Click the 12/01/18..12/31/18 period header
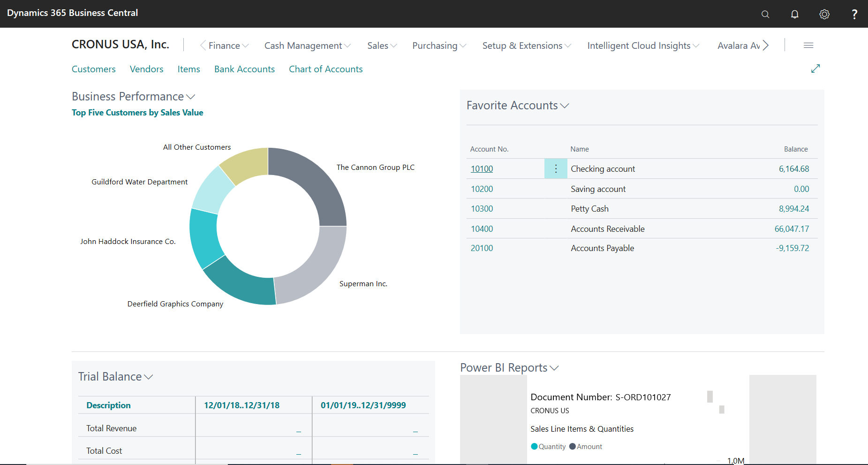This screenshot has height=465, width=868. click(242, 405)
